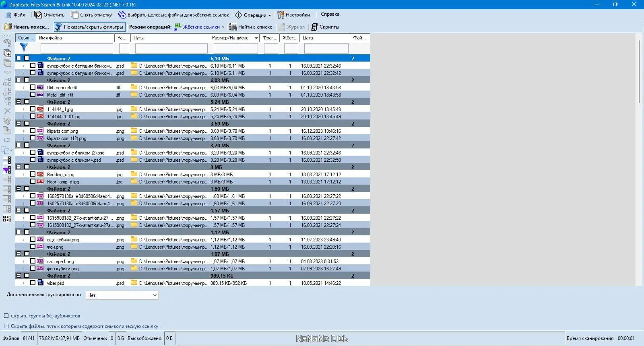Click the Scripts scroll icon
This screenshot has height=346, width=644.
314,27
